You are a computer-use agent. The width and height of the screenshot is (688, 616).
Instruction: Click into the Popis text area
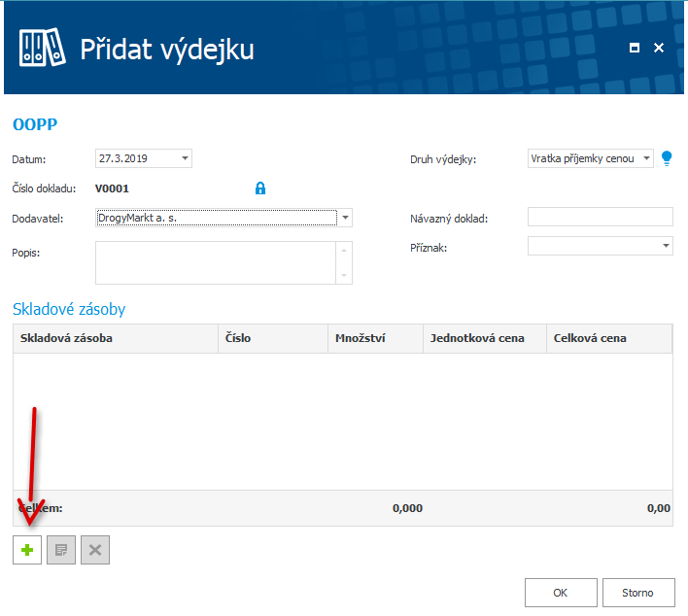[x=216, y=262]
